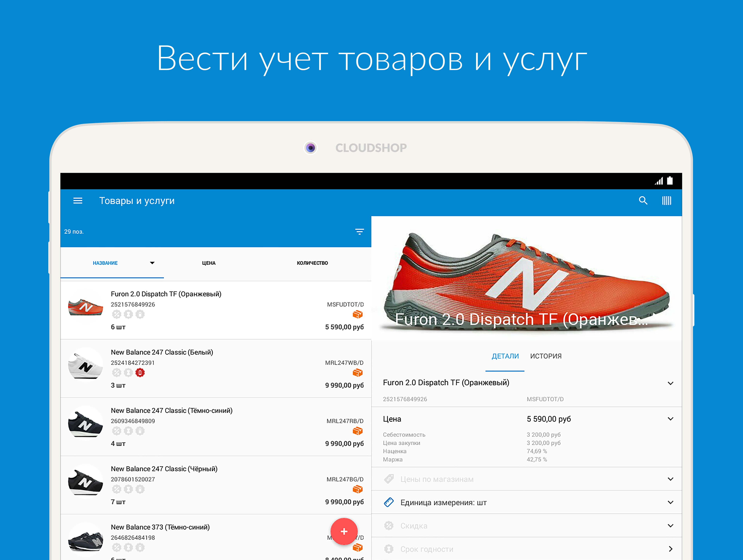
Task: Click orange box icon for Furon 2.0 Dispatch
Action: coord(358,315)
